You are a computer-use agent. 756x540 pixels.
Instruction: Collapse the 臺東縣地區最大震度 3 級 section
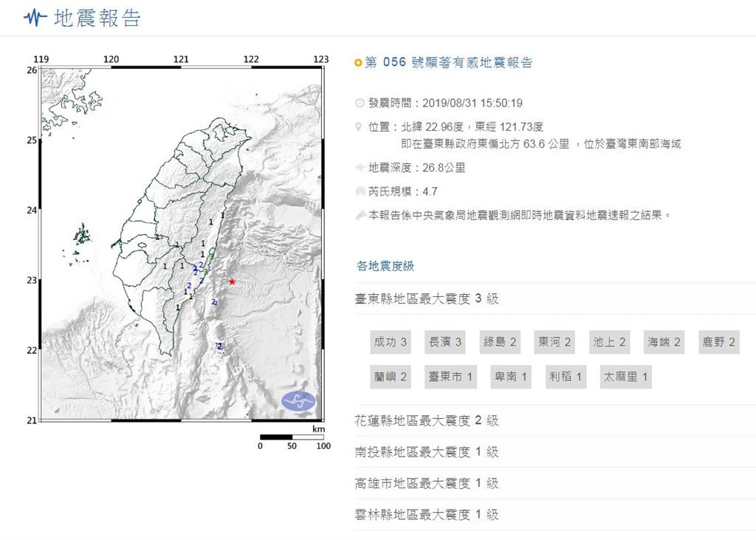click(x=555, y=298)
